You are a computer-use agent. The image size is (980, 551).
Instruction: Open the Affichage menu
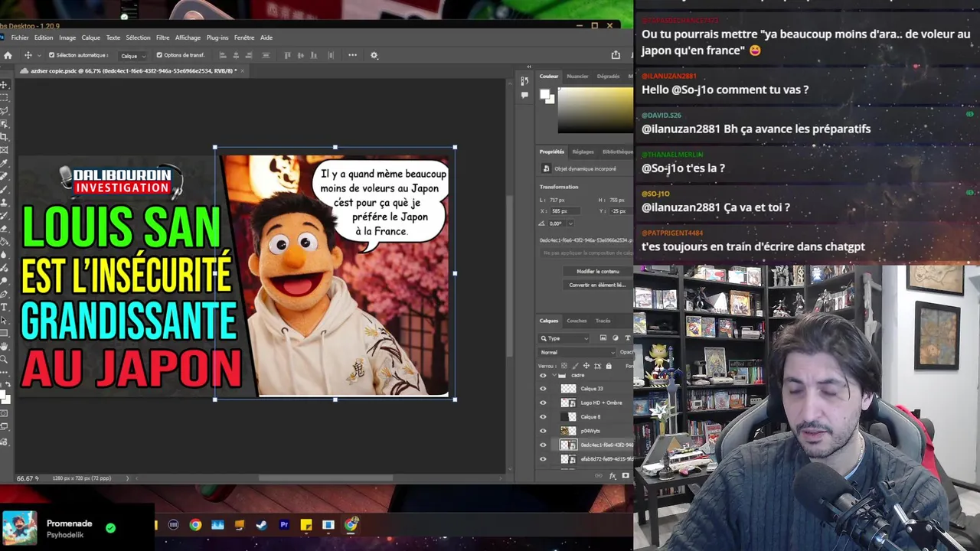(188, 37)
